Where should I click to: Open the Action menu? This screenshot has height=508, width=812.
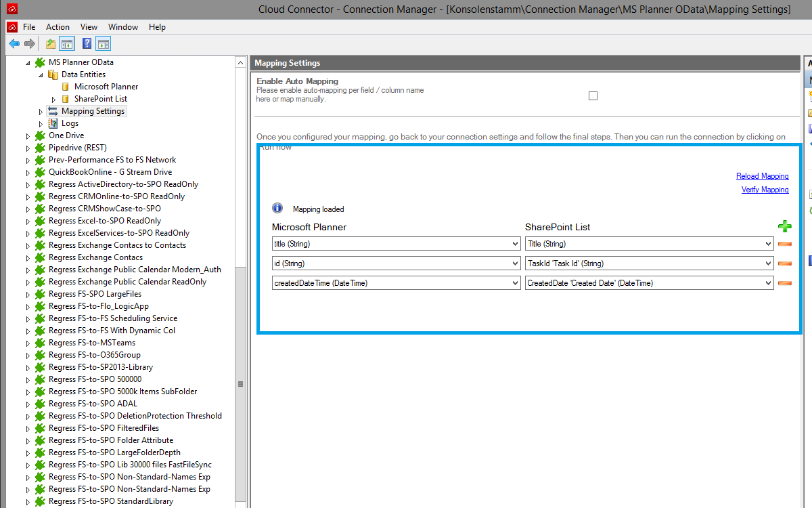[x=58, y=27]
